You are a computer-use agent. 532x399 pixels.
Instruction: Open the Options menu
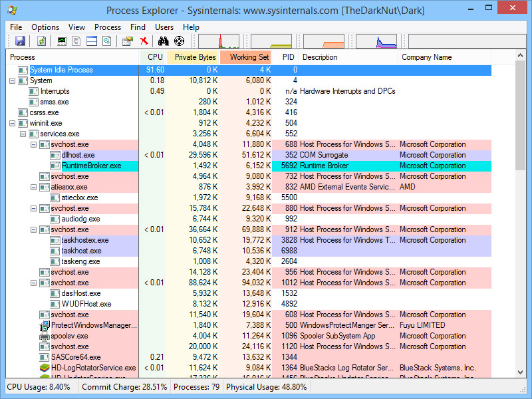(45, 27)
